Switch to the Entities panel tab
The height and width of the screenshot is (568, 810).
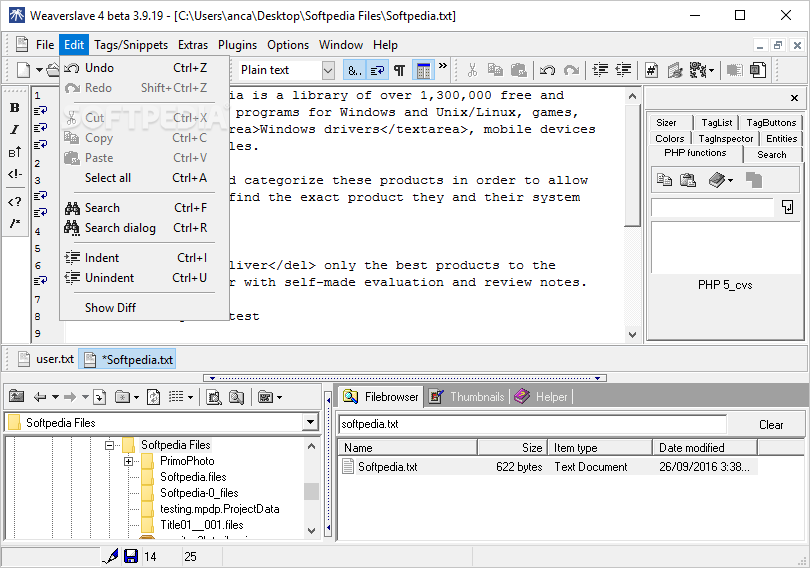pyautogui.click(x=781, y=138)
